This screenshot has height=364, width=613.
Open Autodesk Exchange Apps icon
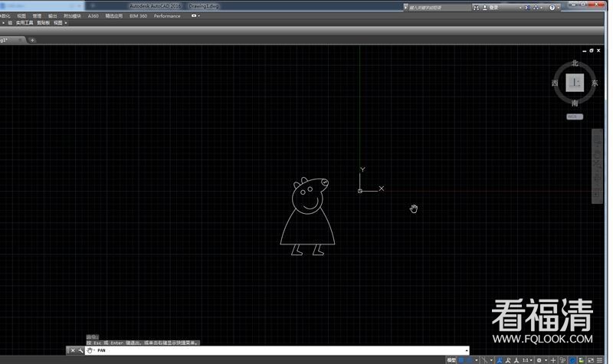pyautogui.click(x=528, y=8)
